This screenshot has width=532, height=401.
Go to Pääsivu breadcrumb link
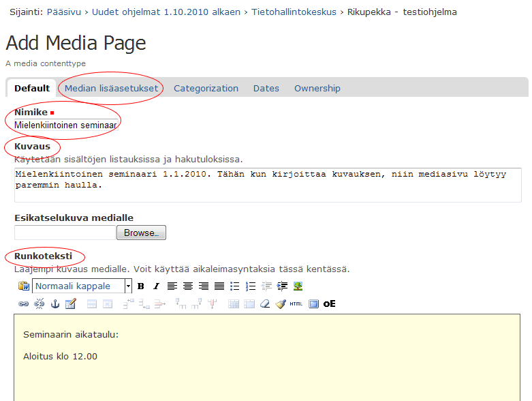64,12
